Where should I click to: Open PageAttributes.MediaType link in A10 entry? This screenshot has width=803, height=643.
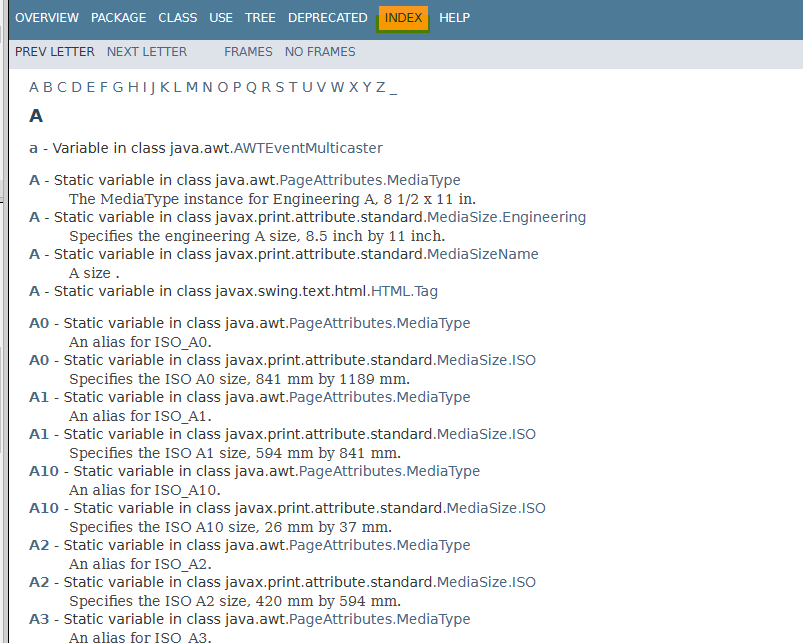[x=389, y=471]
